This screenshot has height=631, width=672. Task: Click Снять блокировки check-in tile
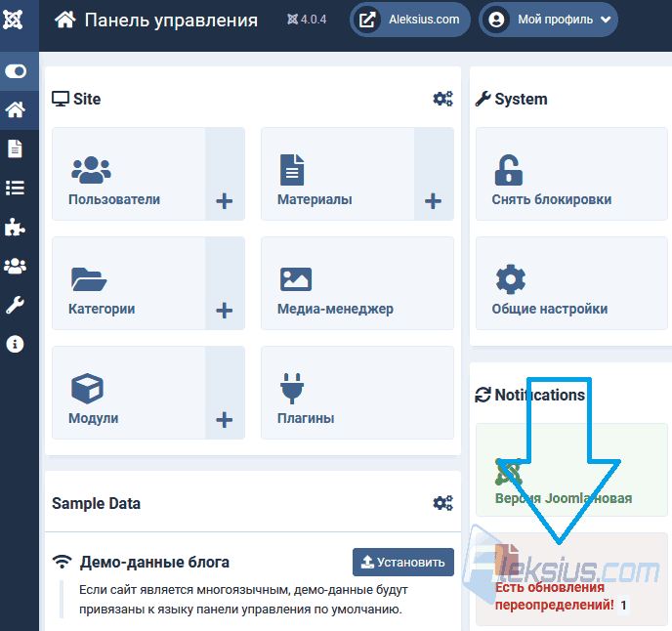[x=571, y=174]
